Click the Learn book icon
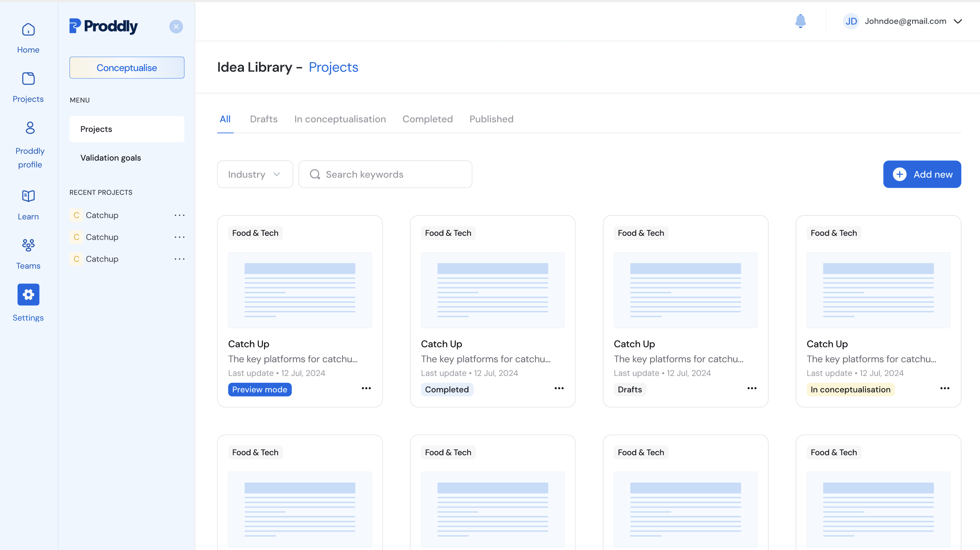This screenshot has height=550, width=980. 28,196
